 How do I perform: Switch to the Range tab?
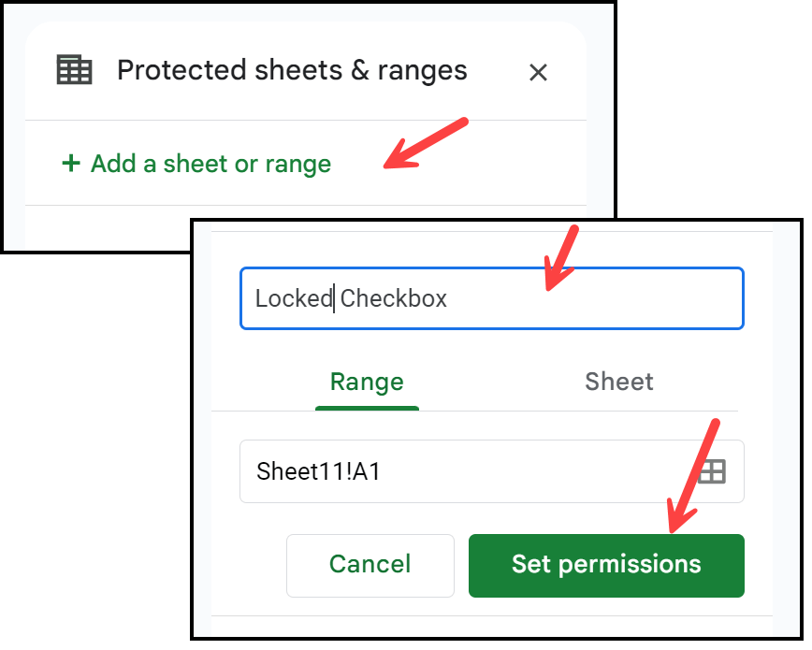tap(367, 383)
